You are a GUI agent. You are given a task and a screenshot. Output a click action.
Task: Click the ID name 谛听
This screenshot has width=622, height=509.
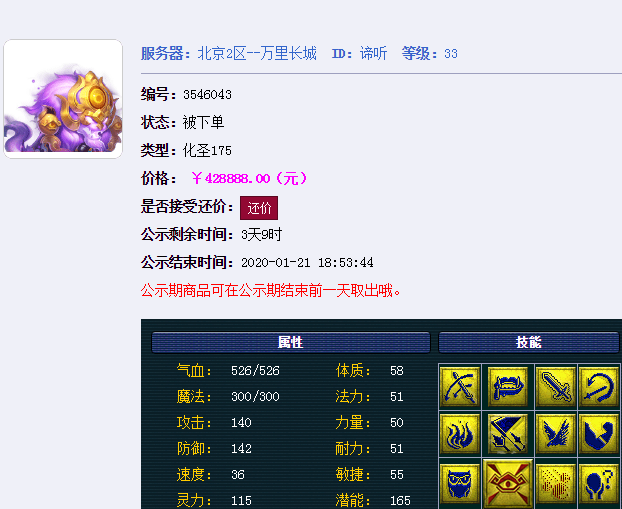[373, 54]
